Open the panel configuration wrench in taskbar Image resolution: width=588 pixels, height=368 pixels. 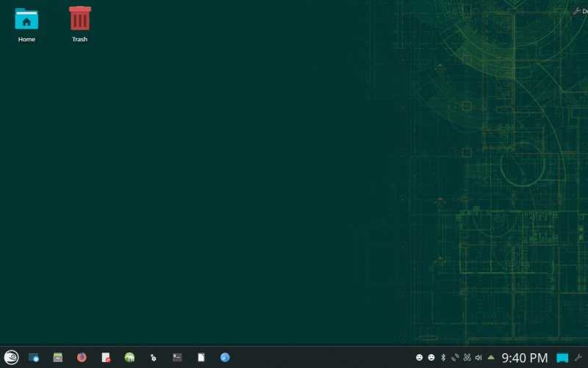coord(578,358)
